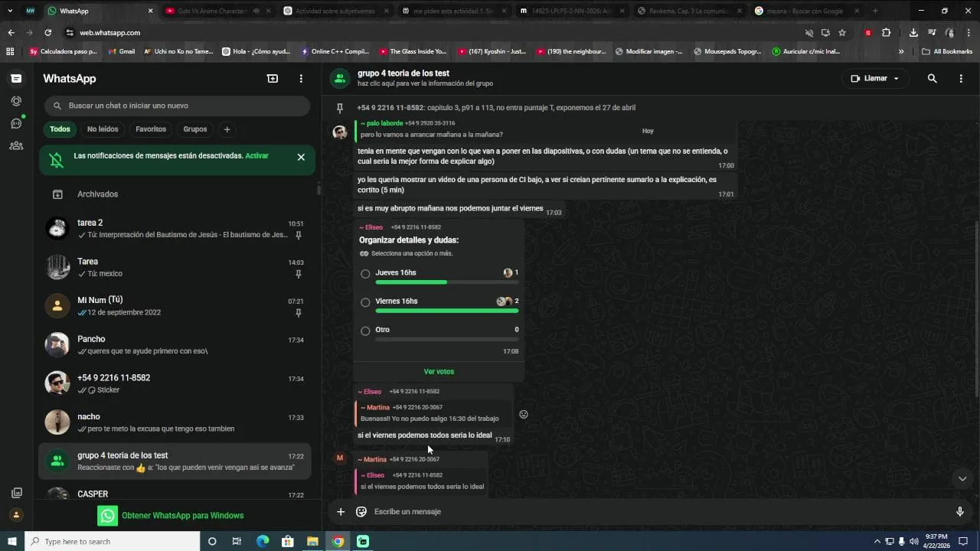Open the Pancho chat
This screenshot has width=980, height=551.
pyautogui.click(x=176, y=344)
